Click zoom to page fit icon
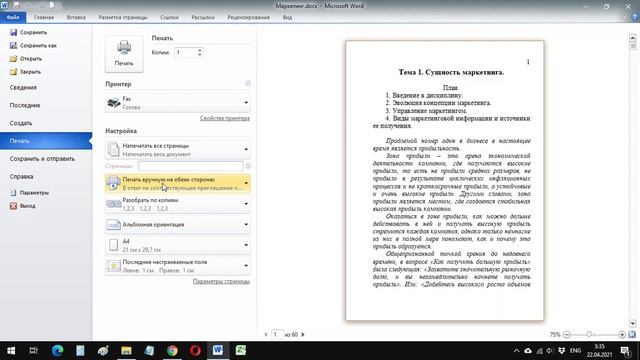 [x=632, y=334]
